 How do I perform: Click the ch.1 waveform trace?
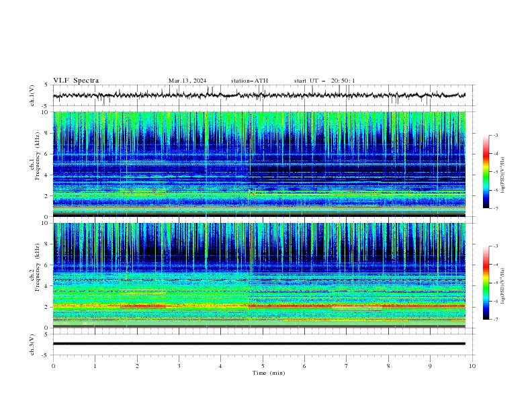[259, 95]
